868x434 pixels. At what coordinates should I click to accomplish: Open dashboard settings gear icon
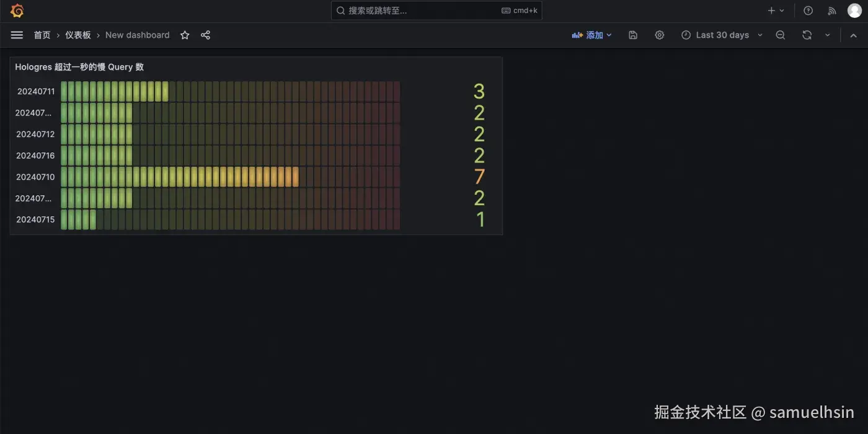660,35
